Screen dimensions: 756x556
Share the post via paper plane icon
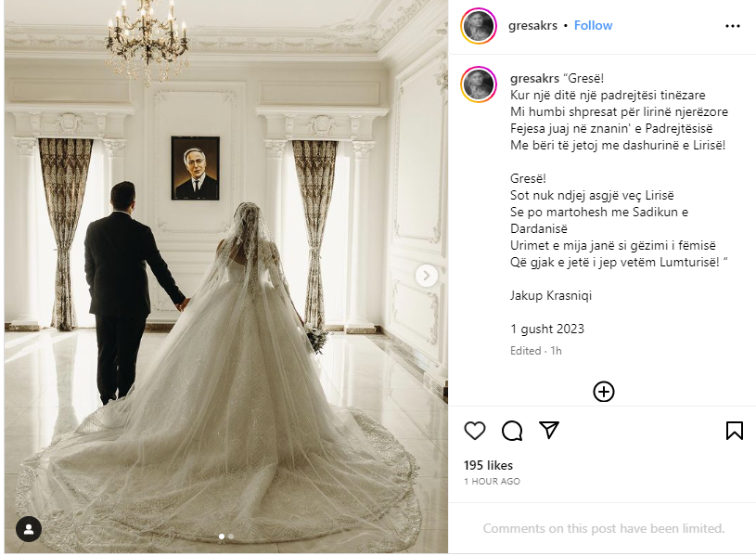(548, 430)
